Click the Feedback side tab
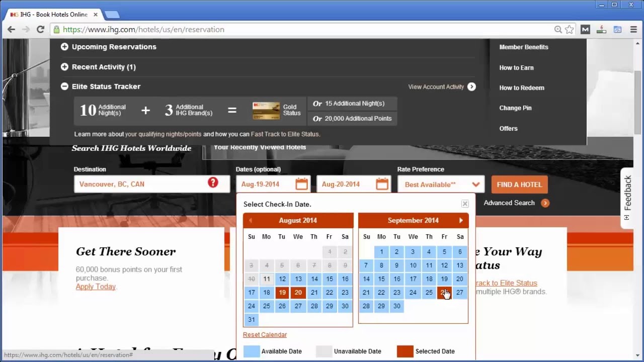Screen dimensions: 644x362 click(627, 198)
